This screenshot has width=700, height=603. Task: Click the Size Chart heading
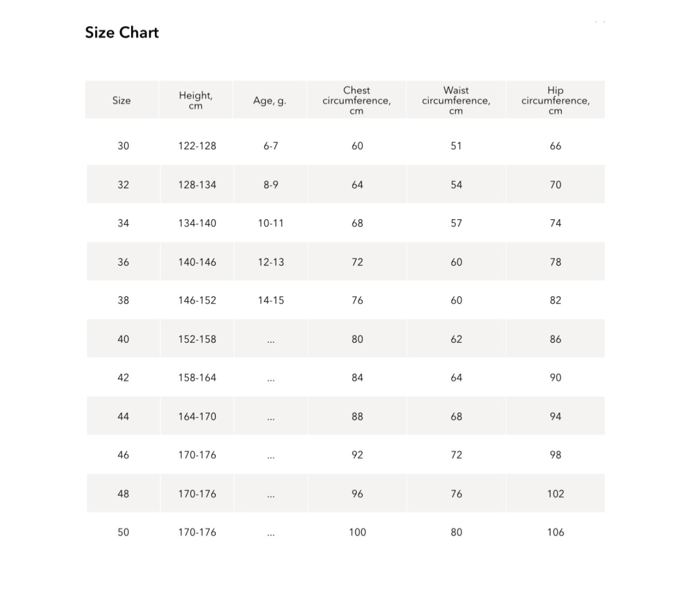pyautogui.click(x=122, y=33)
